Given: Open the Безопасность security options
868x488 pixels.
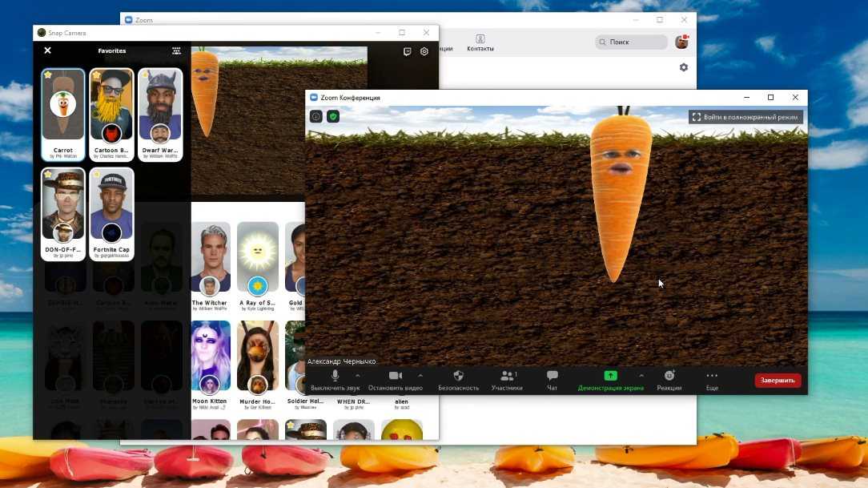Looking at the screenshot, I should [458, 380].
